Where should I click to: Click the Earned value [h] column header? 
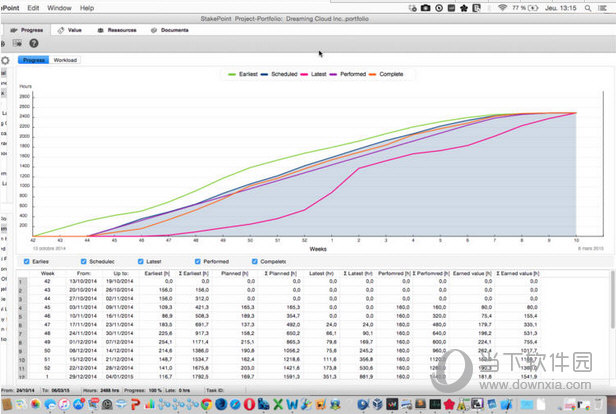click(x=472, y=273)
